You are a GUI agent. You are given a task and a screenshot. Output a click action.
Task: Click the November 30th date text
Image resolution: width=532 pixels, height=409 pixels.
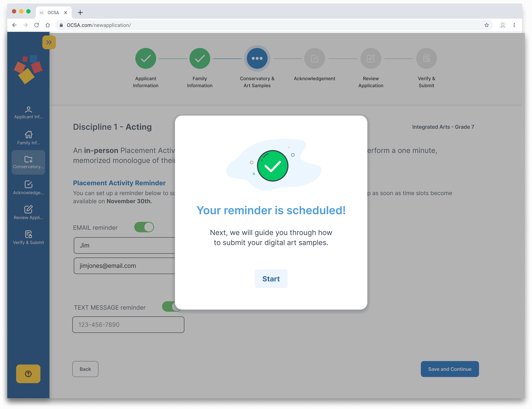129,201
